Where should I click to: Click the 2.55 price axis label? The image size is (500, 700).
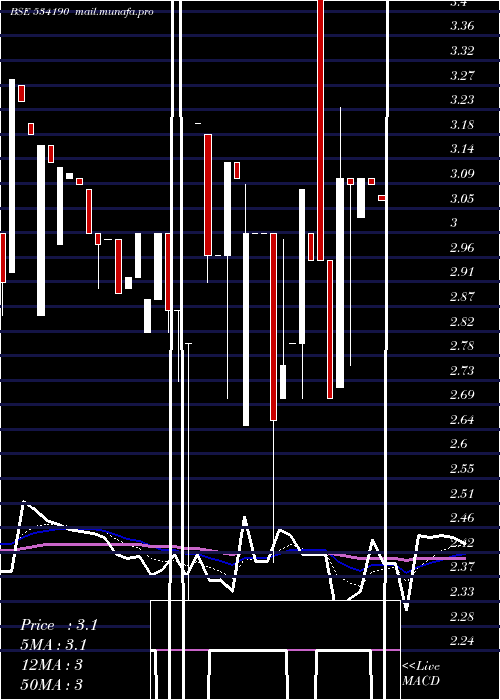point(462,469)
